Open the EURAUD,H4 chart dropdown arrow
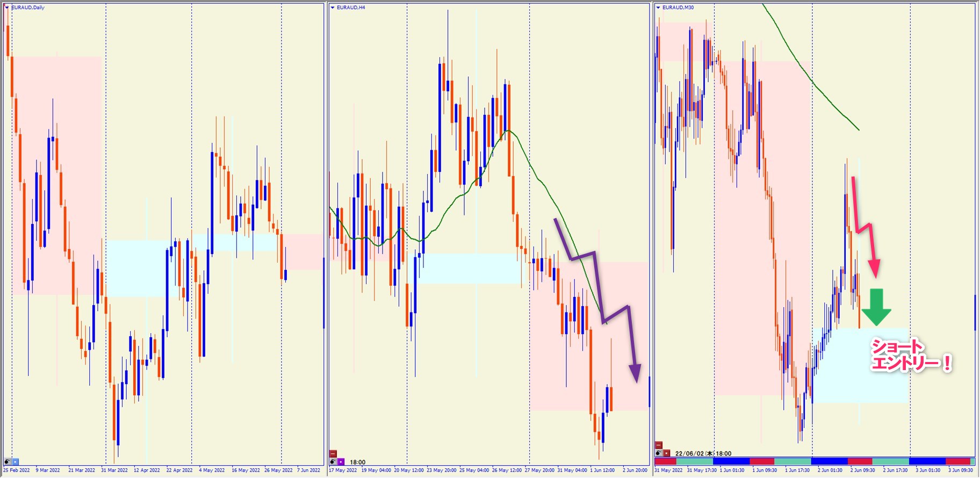Viewport: 980px width, 478px height. pos(333,8)
